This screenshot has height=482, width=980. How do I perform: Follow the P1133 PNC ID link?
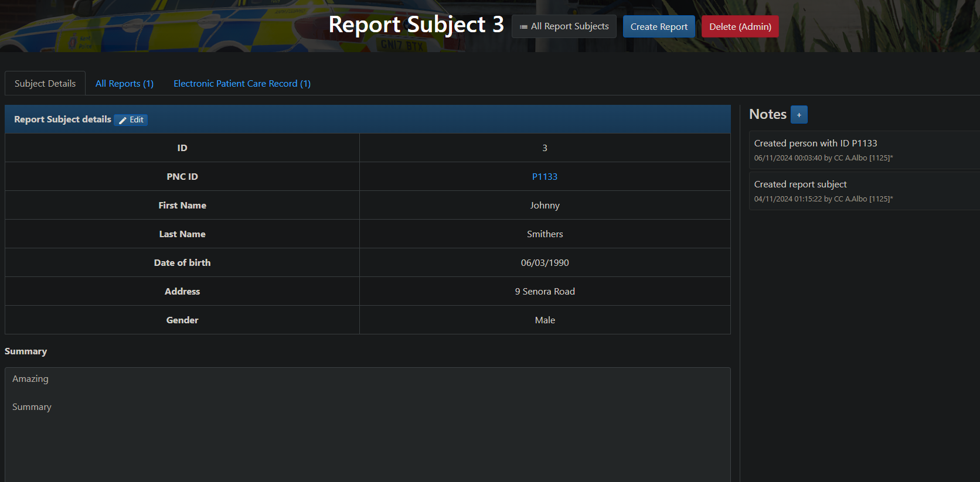pyautogui.click(x=545, y=177)
